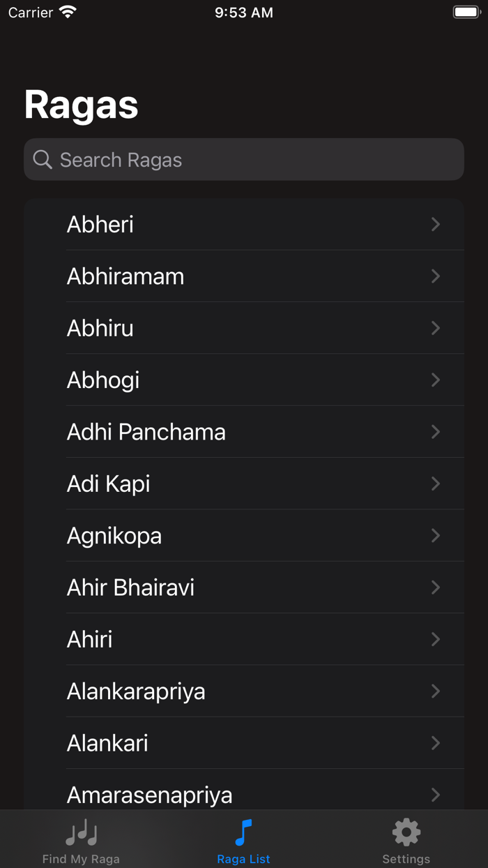The height and width of the screenshot is (868, 488).
Task: Open the Adi Kapi raga details
Action: 244,484
